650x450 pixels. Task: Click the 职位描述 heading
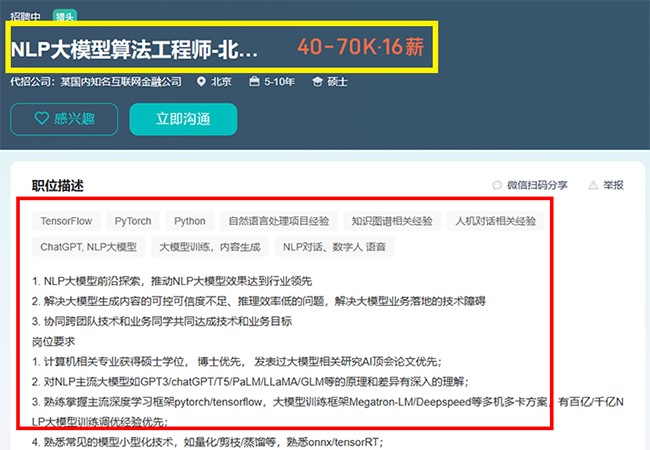coord(58,186)
